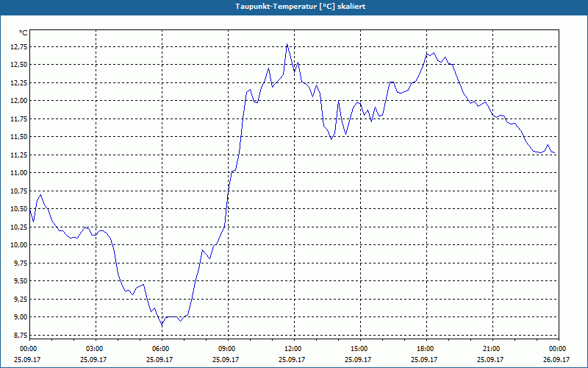Viewport: 588px width, 368px height.
Task: Click the 18:00 time label
Action: click(x=426, y=349)
